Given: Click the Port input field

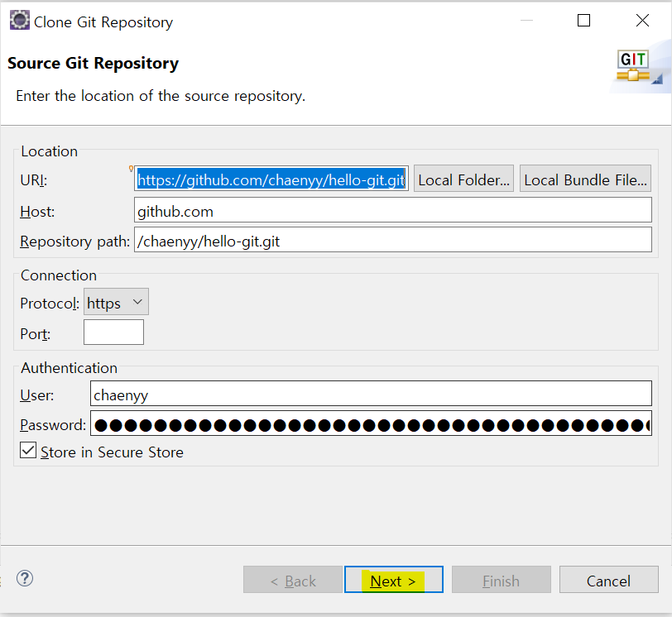Looking at the screenshot, I should [x=113, y=332].
